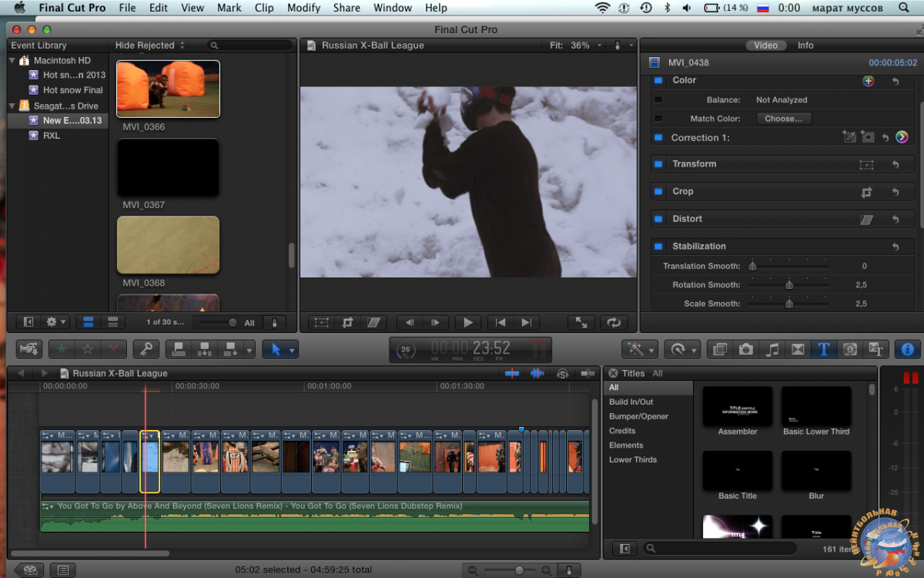924x578 pixels.
Task: Enable the Match Color checkbox
Action: point(658,119)
